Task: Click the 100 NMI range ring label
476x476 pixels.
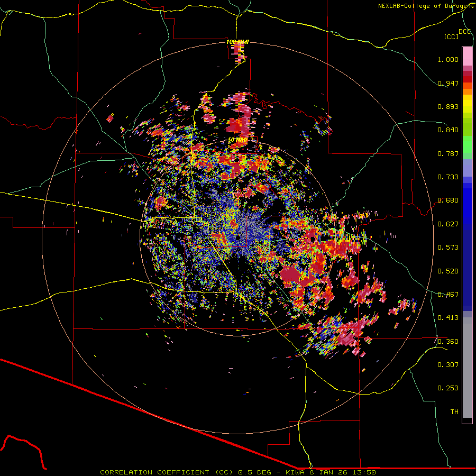Action: pos(237,42)
